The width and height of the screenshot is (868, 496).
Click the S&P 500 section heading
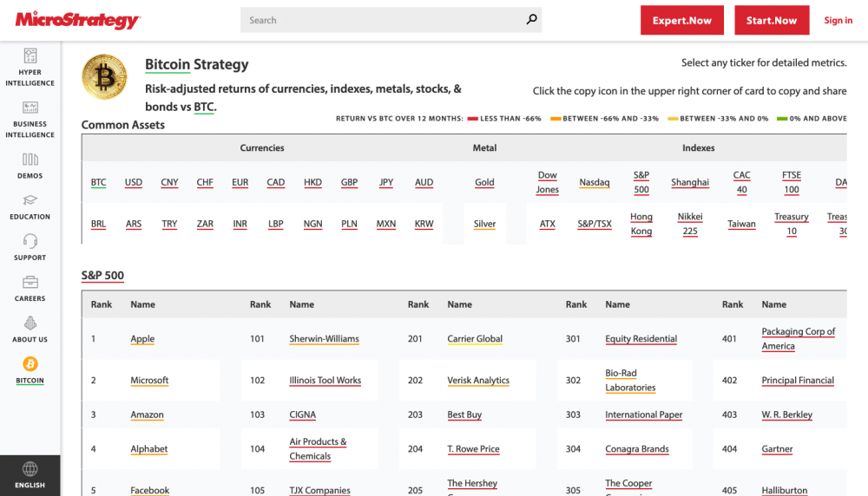102,276
